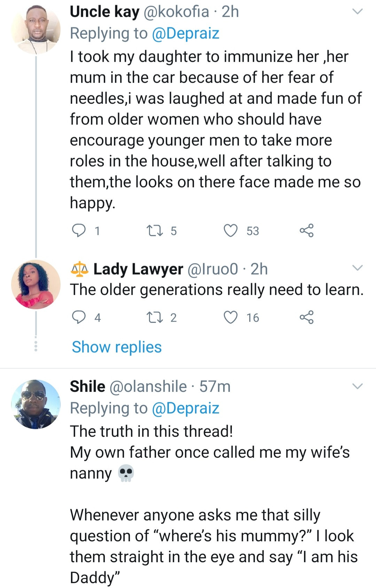This screenshot has height=588, width=376.
Task: Open options chevron on Lady Lawyer's tweet
Action: (x=358, y=268)
